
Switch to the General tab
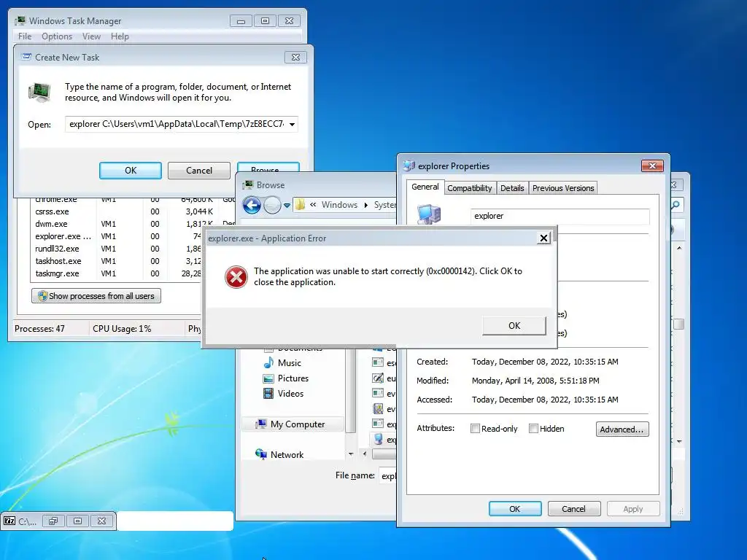point(425,187)
